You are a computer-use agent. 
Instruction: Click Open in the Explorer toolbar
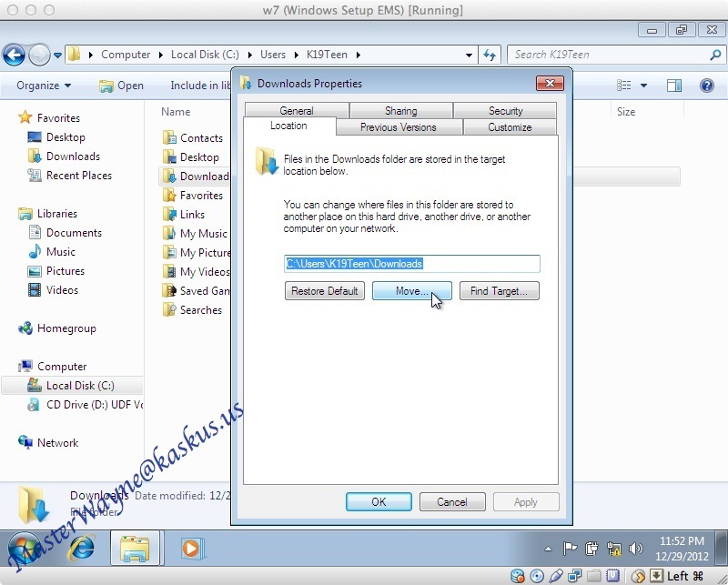click(x=122, y=86)
